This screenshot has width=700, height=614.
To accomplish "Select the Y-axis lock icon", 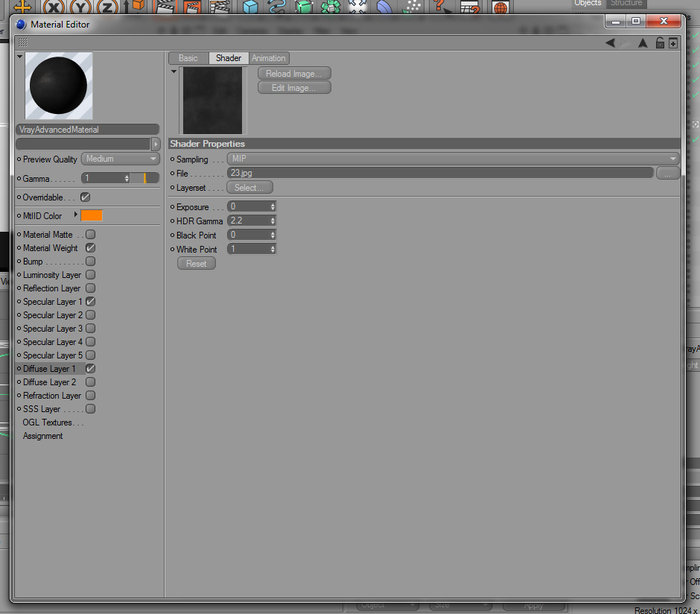I will 81,7.
